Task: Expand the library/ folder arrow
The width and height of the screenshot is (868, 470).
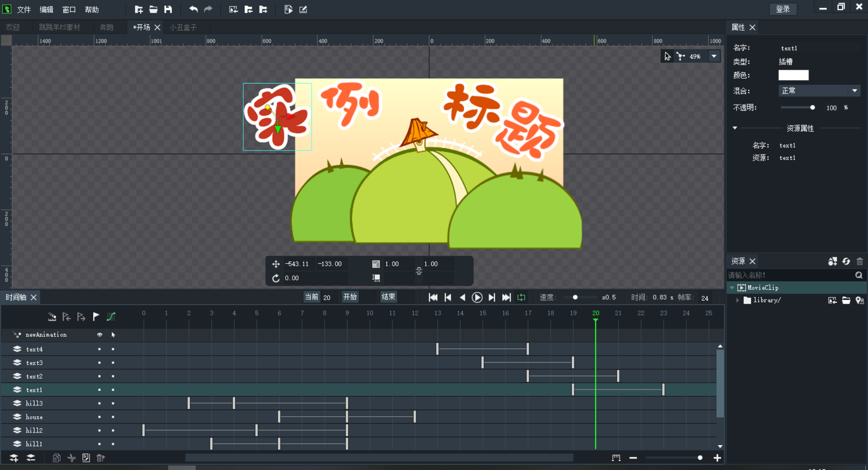Action: tap(738, 301)
